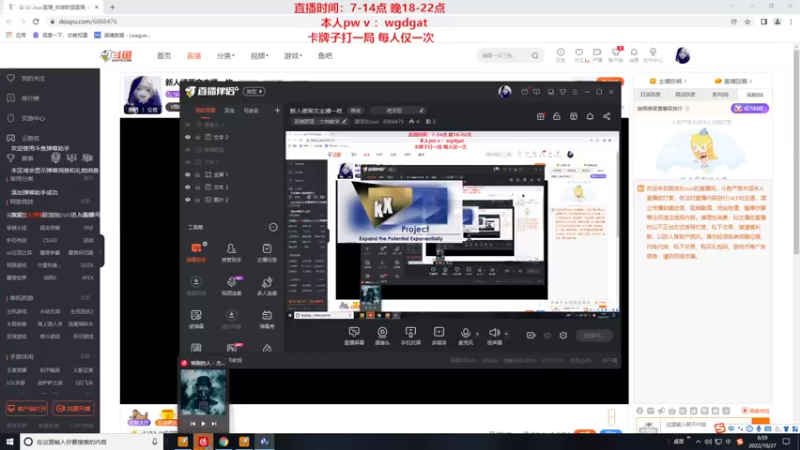Click the purple button in Douyu ranking panel
Image resolution: width=800 pixels, height=450 pixels.
click(749, 108)
